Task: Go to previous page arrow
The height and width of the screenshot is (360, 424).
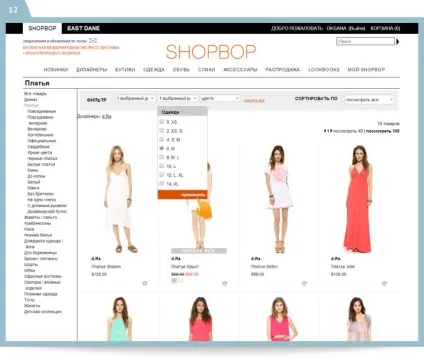Action: coord(325,131)
